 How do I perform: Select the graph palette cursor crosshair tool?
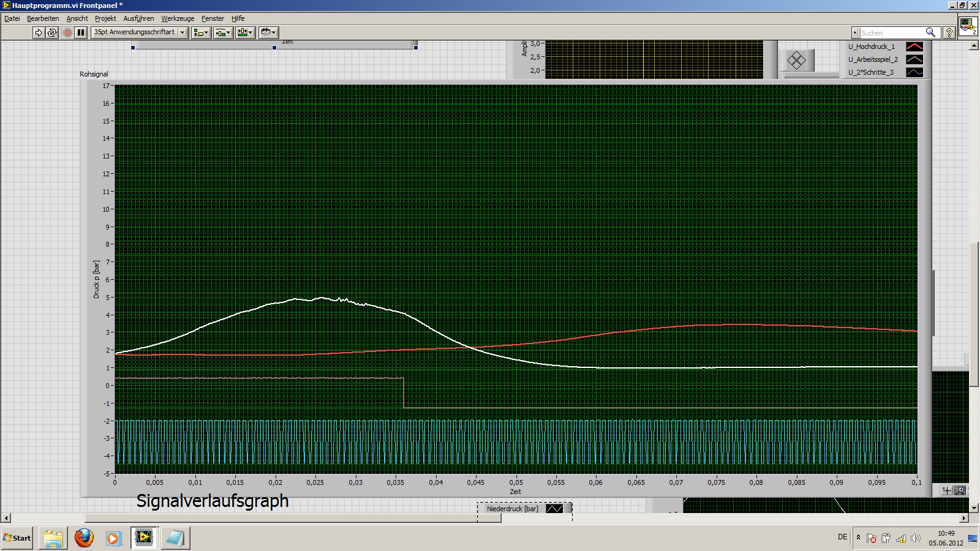point(947,490)
